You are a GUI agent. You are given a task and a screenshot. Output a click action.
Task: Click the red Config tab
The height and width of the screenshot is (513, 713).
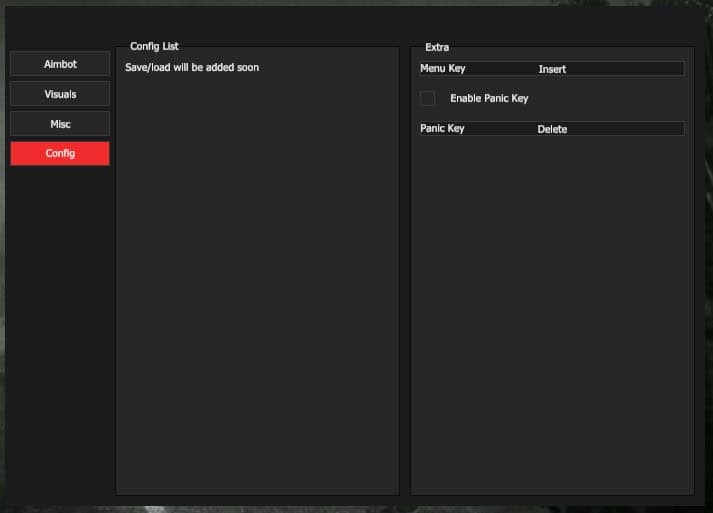coord(60,154)
